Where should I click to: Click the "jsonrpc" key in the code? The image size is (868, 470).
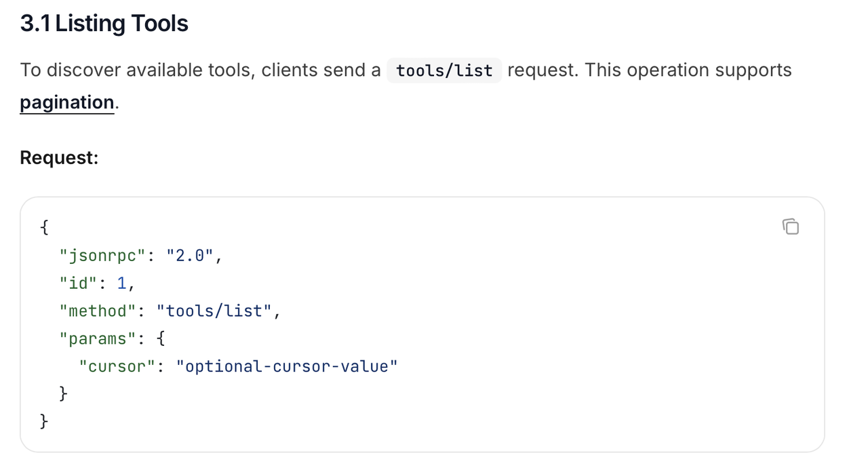102,256
